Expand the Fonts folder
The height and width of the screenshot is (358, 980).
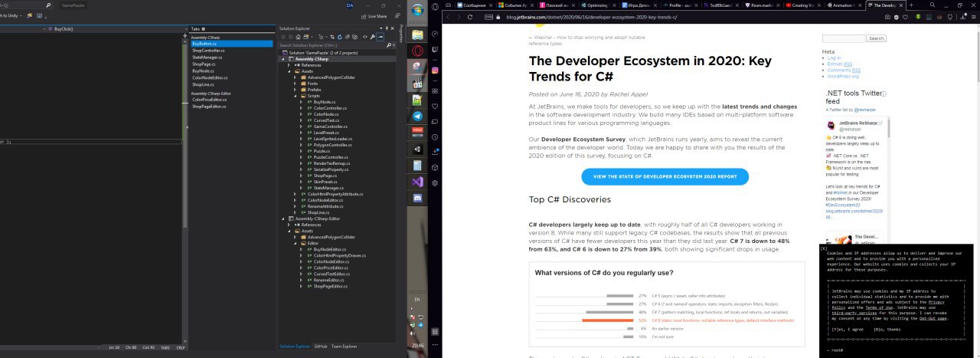pyautogui.click(x=295, y=84)
